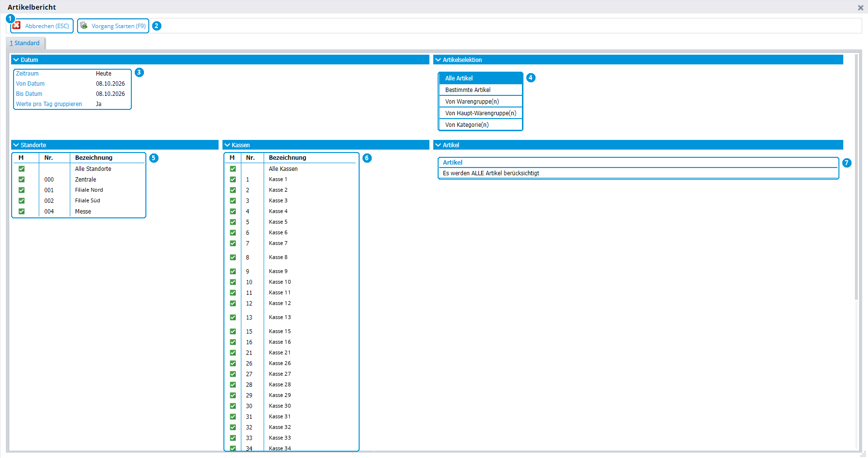
Task: Select Von Warengruppe(n) option
Action: pos(480,101)
